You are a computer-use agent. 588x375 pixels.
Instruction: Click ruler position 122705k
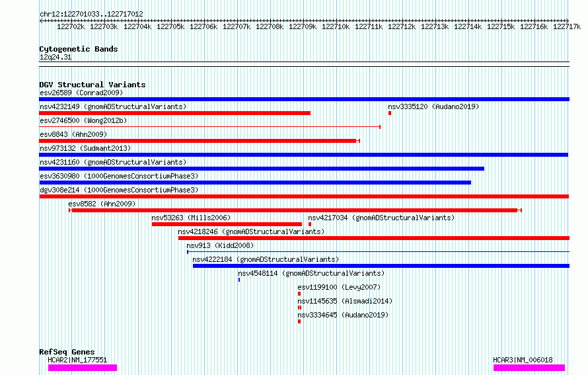pos(170,26)
